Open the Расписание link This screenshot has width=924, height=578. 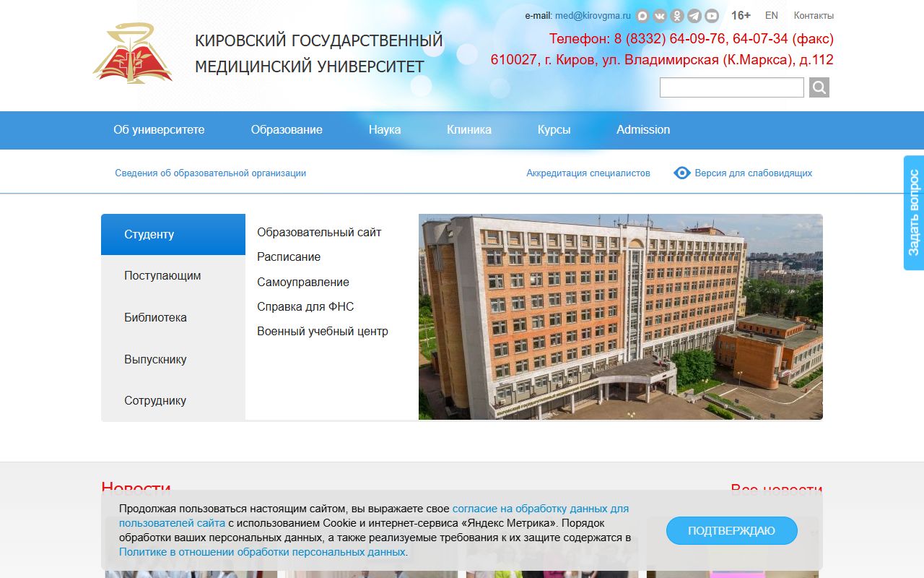(x=289, y=257)
